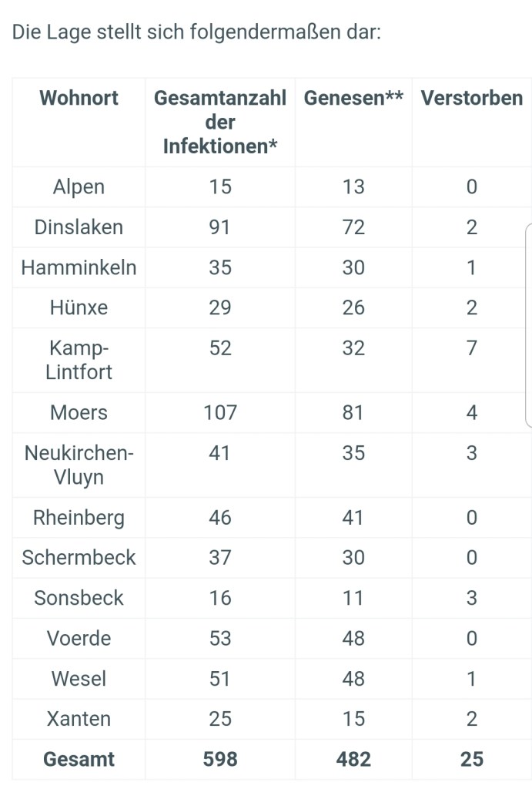
Task: Click the Gesamtanzahl der Infektionen column header
Action: (220, 123)
